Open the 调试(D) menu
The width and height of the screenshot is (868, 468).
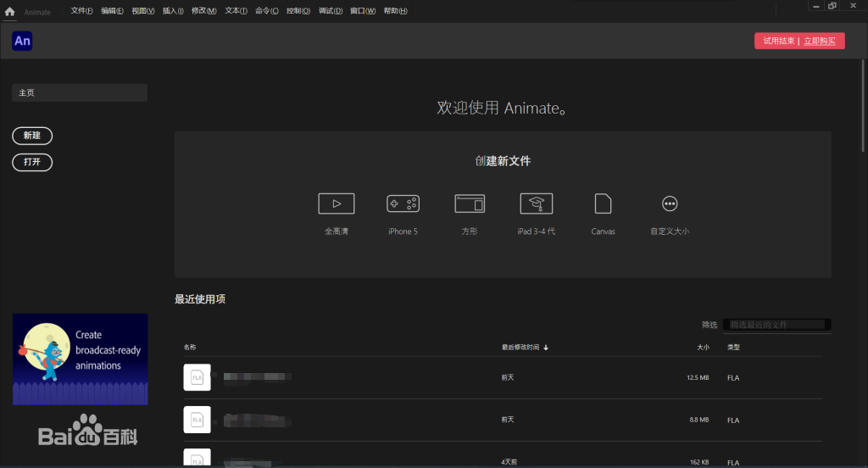[331, 11]
